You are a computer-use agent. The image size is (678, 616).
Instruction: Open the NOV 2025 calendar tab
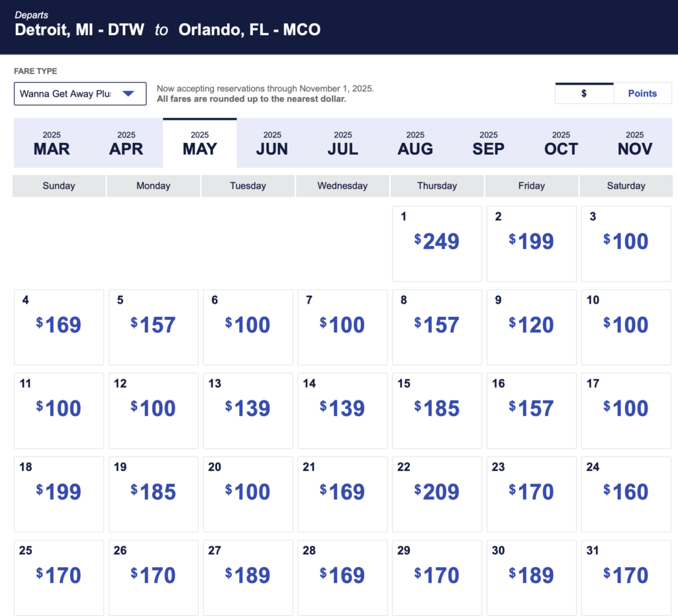tap(634, 143)
